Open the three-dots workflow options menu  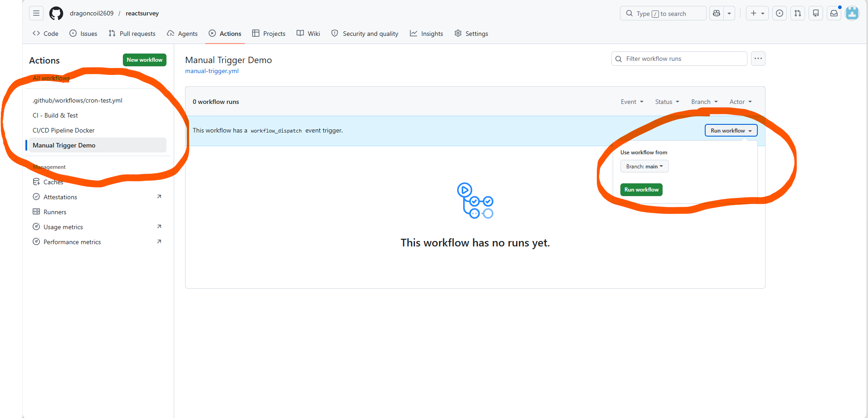(758, 59)
